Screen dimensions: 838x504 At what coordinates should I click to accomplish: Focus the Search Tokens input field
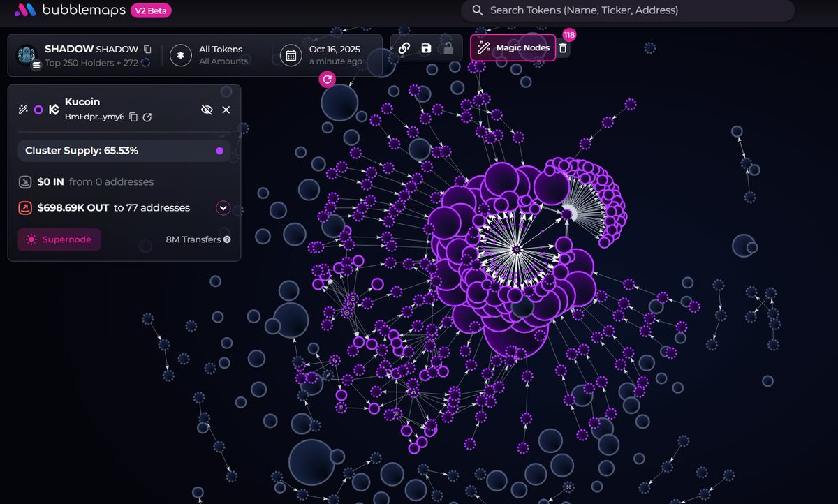tap(628, 10)
